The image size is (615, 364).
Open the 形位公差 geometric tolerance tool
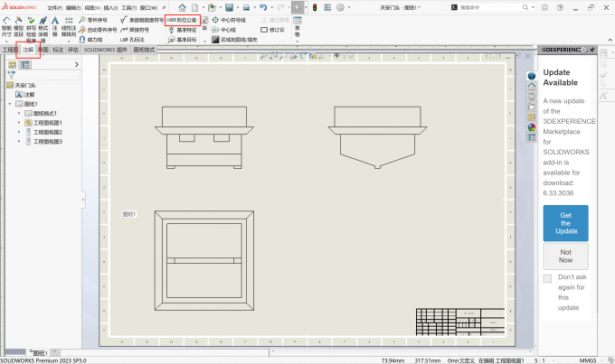[x=183, y=20]
